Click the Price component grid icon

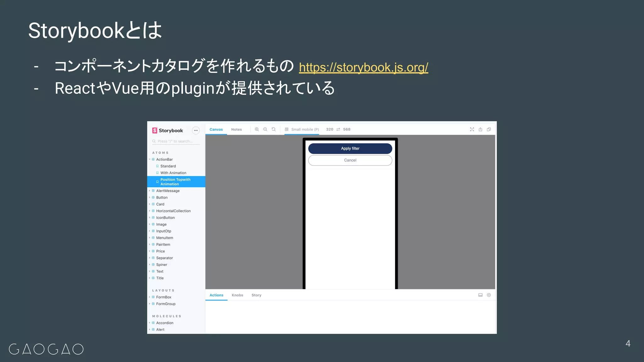pos(153,251)
